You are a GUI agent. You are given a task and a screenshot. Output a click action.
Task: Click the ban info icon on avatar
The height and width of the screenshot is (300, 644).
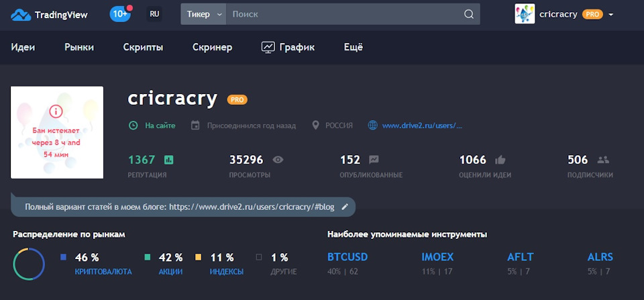pos(56,111)
